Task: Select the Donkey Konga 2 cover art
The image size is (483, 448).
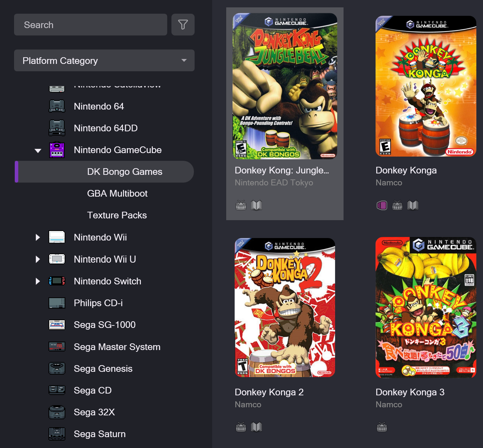Action: coord(285,308)
